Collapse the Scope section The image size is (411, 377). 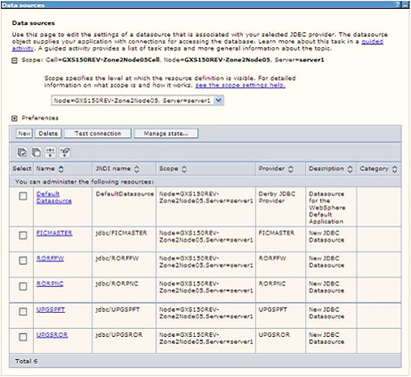(x=14, y=61)
